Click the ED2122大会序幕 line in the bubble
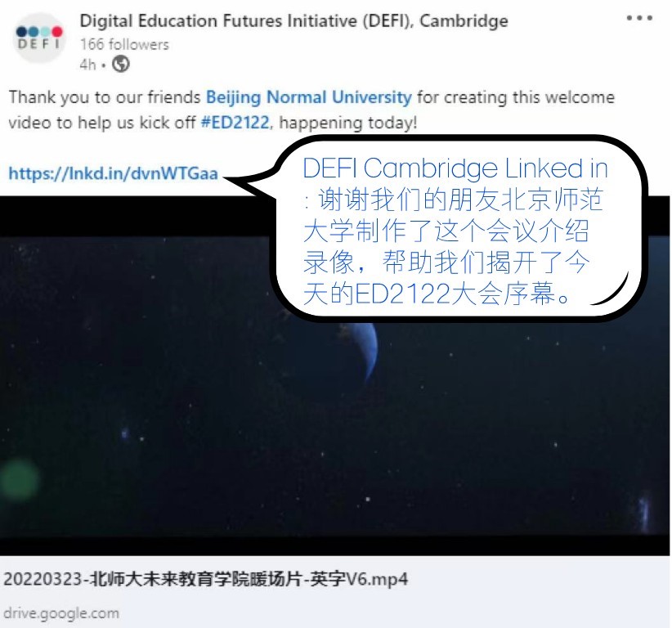 tap(437, 294)
